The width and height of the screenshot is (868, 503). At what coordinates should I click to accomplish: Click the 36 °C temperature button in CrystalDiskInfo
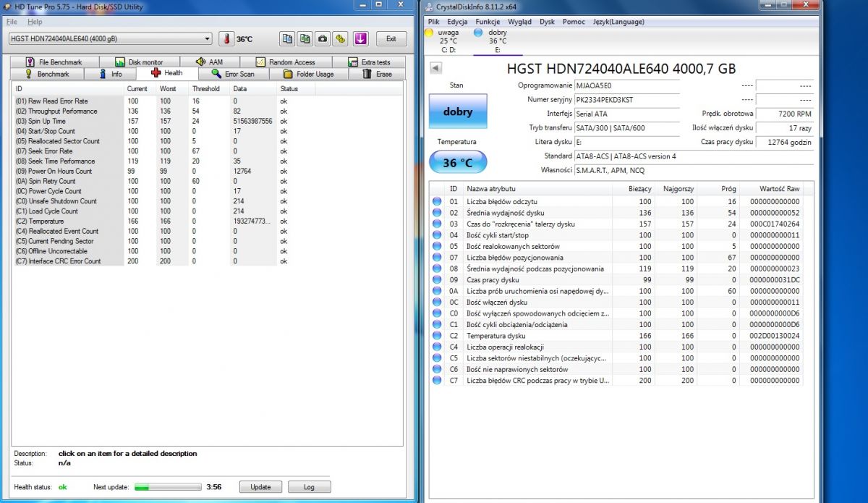coord(458,163)
